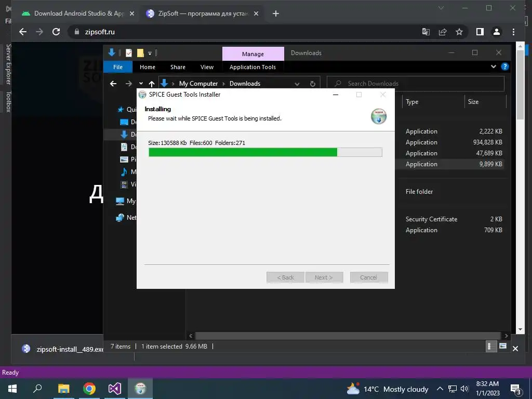Select My Computer in navigation pane
The height and width of the screenshot is (399, 532).
(126, 201)
